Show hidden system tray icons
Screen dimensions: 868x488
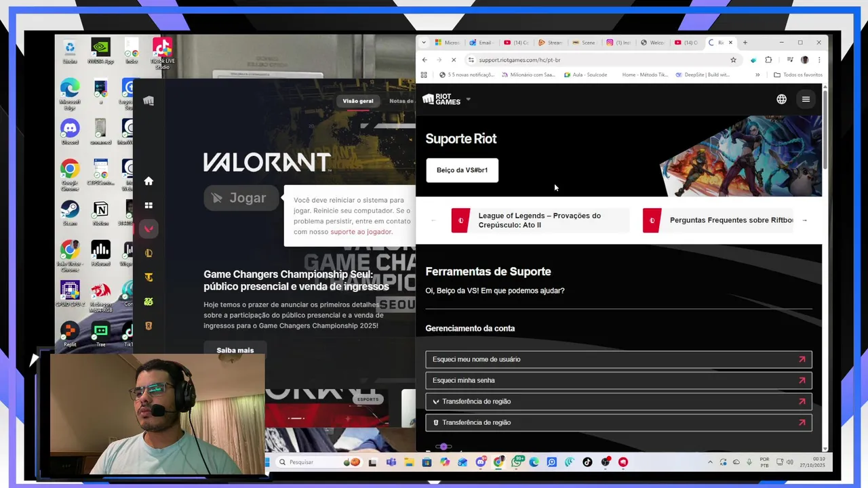tap(710, 462)
